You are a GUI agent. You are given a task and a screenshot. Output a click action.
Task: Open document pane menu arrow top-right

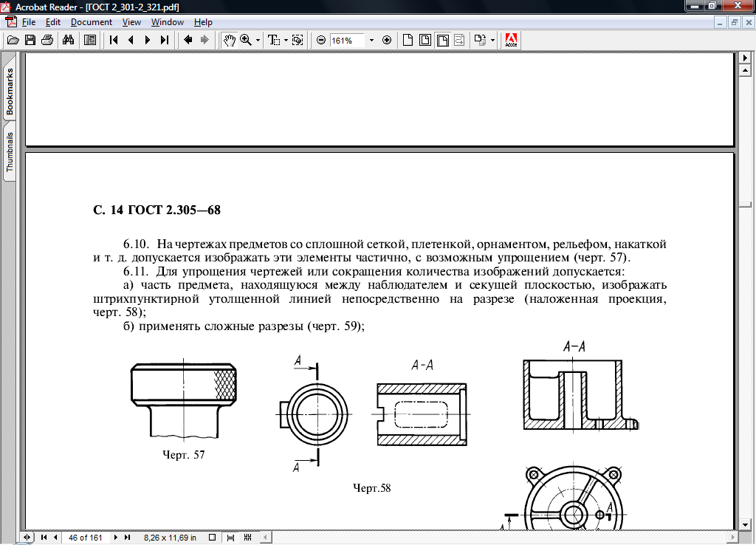745,58
